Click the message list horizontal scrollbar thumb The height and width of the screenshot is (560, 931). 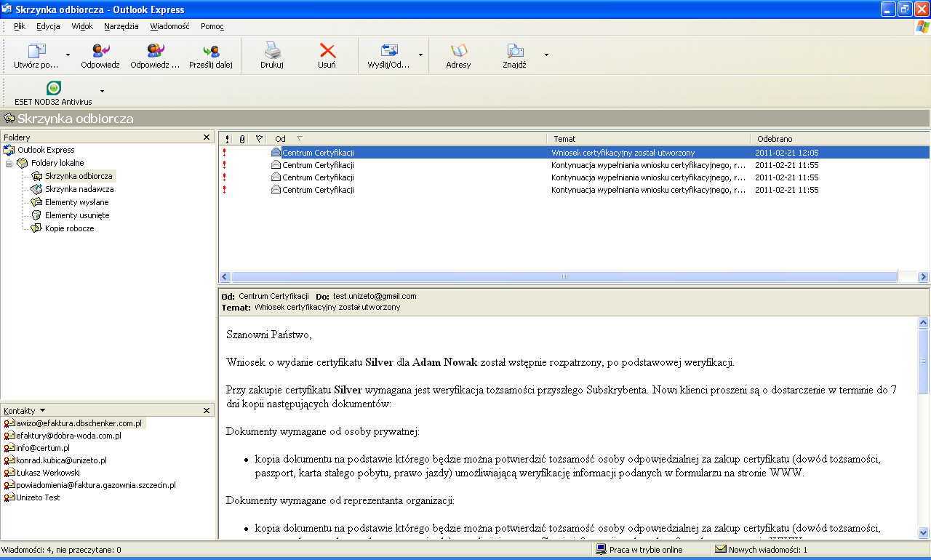point(564,277)
